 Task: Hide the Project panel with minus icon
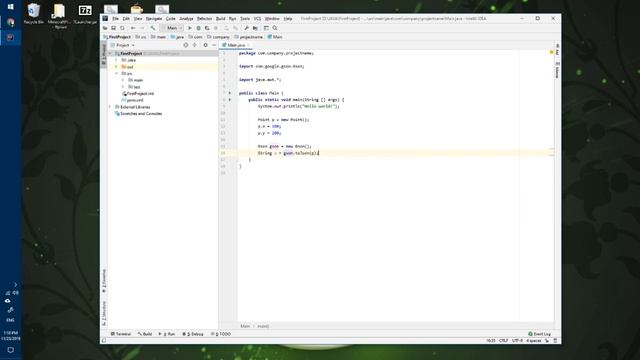point(214,45)
